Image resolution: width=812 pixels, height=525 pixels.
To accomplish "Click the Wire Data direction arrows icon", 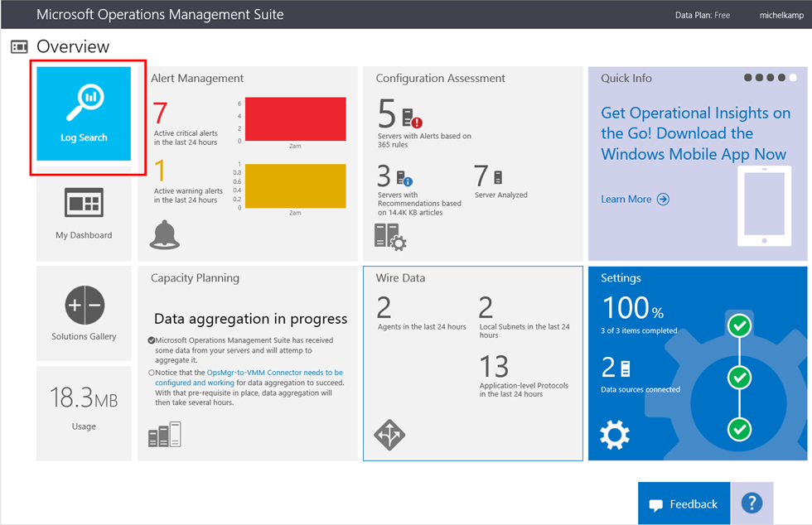I will coord(389,435).
